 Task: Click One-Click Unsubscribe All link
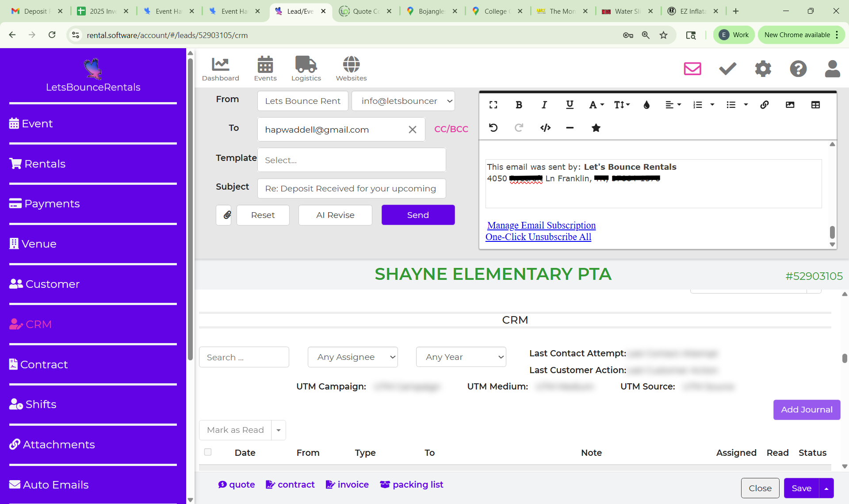538,237
